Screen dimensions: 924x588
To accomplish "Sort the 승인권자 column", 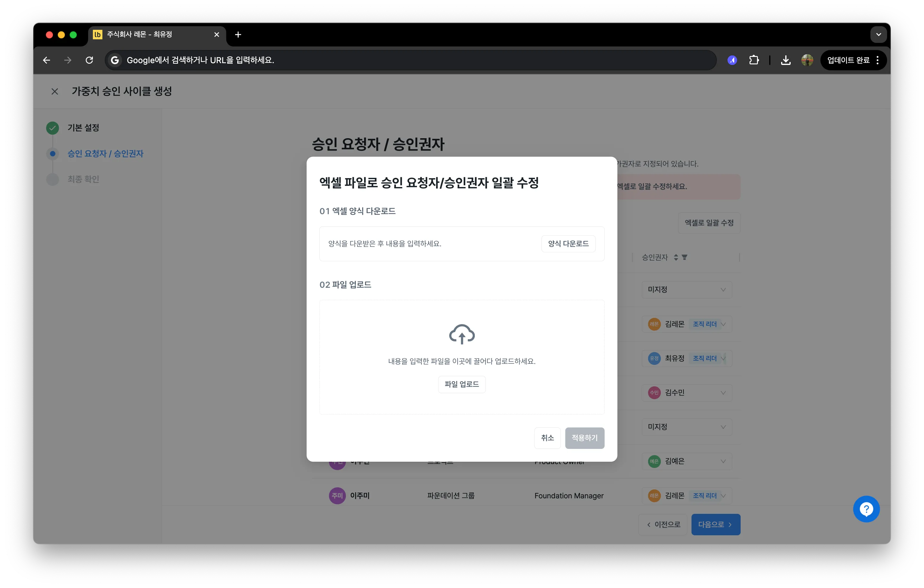I will point(676,257).
